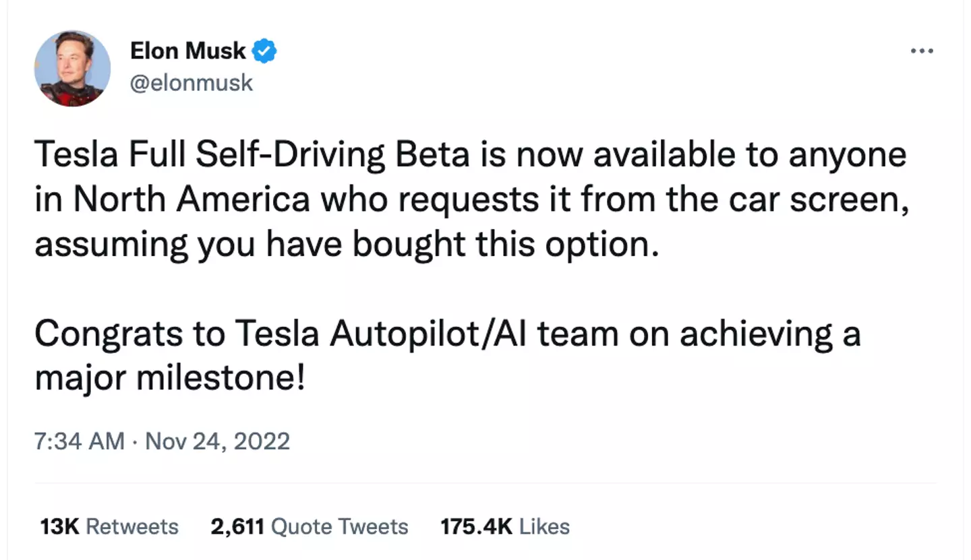Image resolution: width=971 pixels, height=560 pixels.
Task: Open the Quote Tweets list
Action: (x=309, y=526)
